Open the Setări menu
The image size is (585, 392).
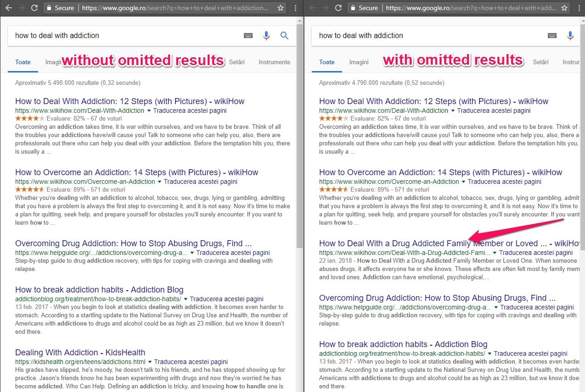click(237, 62)
